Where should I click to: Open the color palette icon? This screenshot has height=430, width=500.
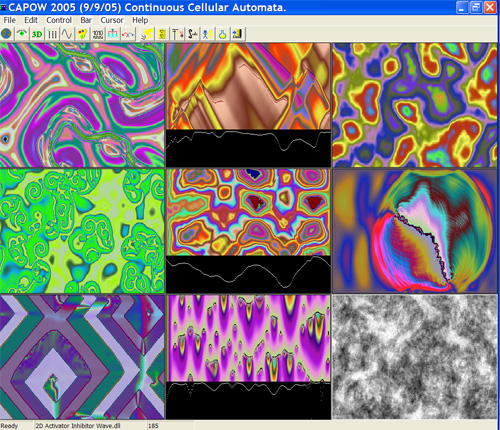(82, 34)
